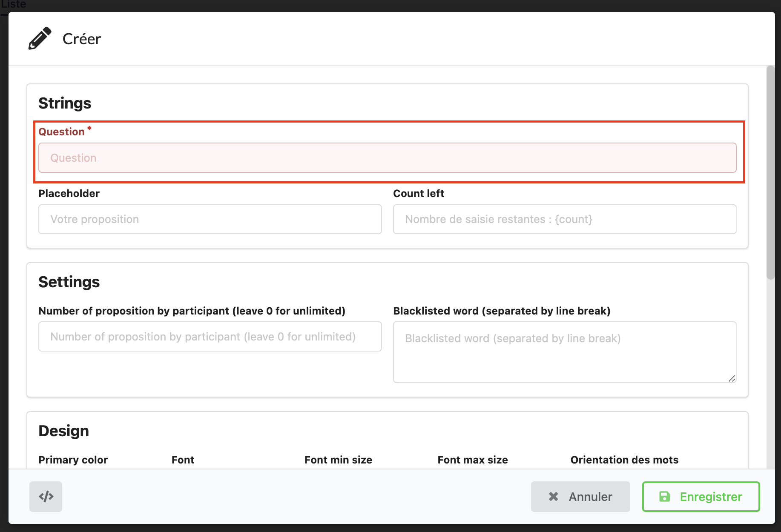The width and height of the screenshot is (781, 532).
Task: Click the Créer dialog title
Action: coord(82,39)
